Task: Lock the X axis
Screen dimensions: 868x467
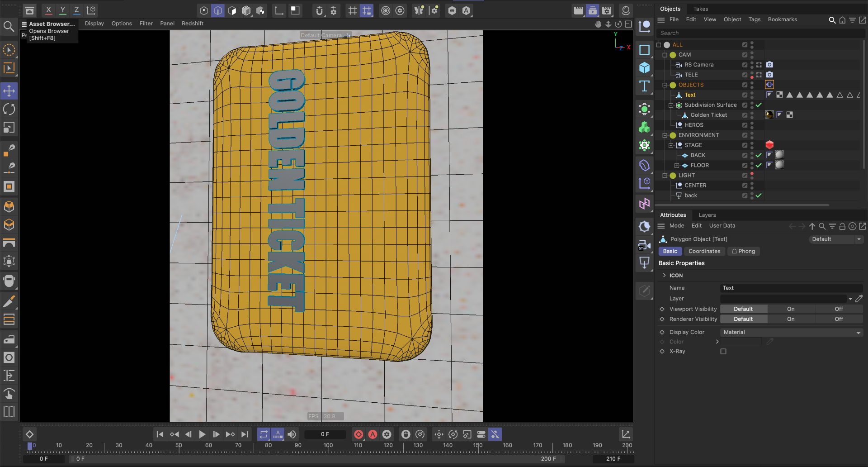Action: click(48, 10)
